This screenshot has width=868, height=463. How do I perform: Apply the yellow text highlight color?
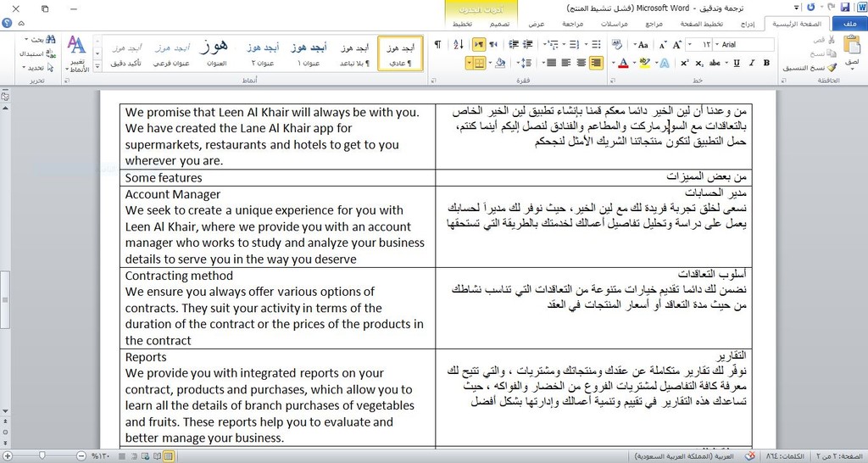coord(644,63)
